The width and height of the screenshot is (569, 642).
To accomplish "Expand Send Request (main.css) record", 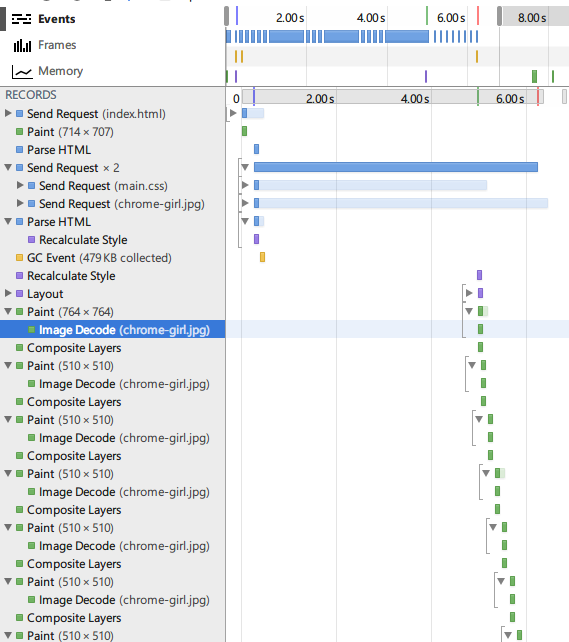I will (20, 185).
